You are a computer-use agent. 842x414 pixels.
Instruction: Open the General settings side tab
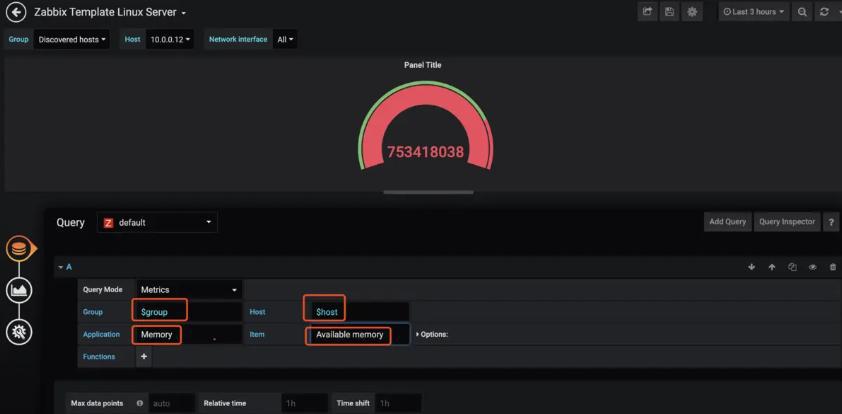click(x=19, y=332)
